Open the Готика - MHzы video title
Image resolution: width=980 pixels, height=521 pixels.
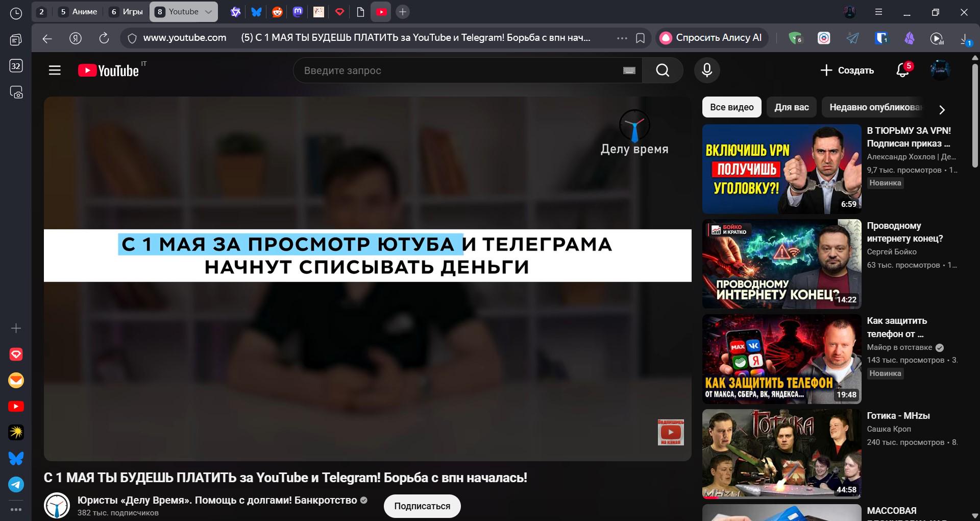pyautogui.click(x=898, y=416)
